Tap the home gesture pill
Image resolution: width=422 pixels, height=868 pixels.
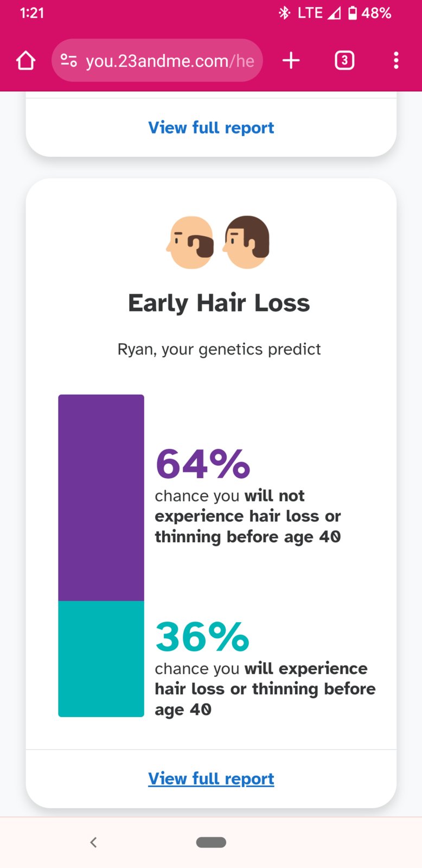[211, 842]
